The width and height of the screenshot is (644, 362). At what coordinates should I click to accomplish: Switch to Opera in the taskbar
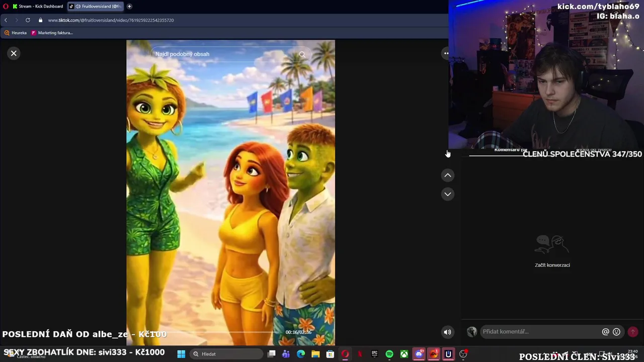click(345, 354)
